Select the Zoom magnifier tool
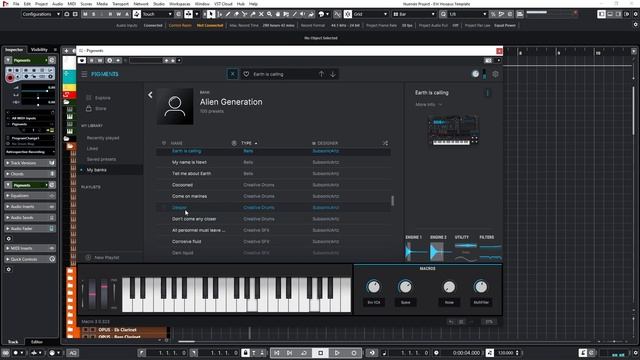Viewport: 640px width, 360px height. pos(269,14)
